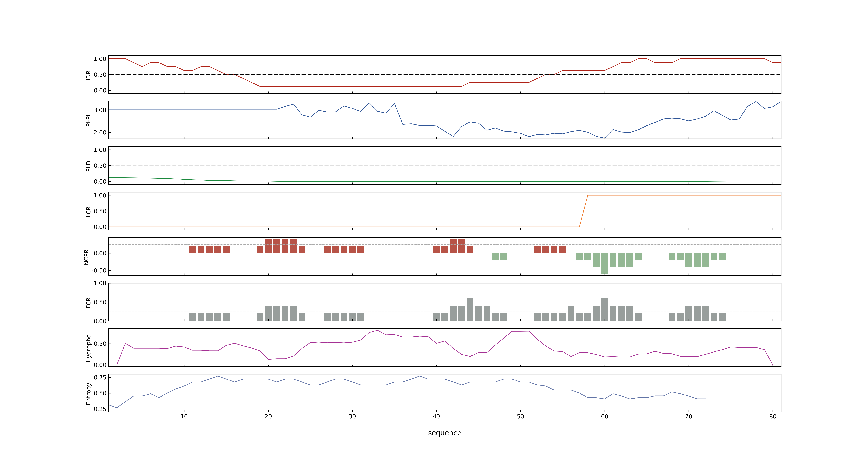The image size is (868, 463).
Task: Click the x-axis tick label 30
Action: (x=352, y=416)
